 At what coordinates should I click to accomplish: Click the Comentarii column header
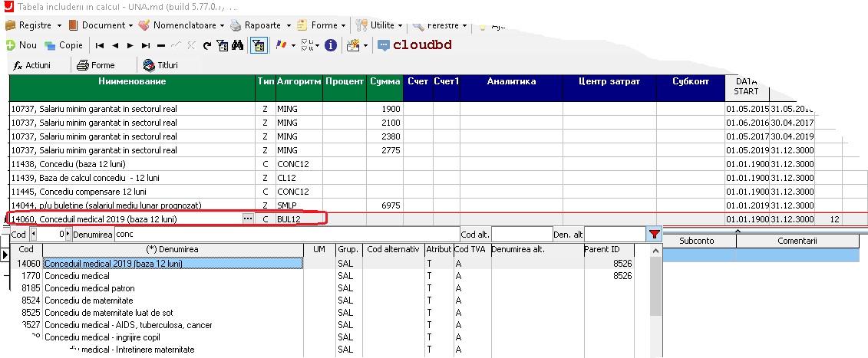pos(797,241)
